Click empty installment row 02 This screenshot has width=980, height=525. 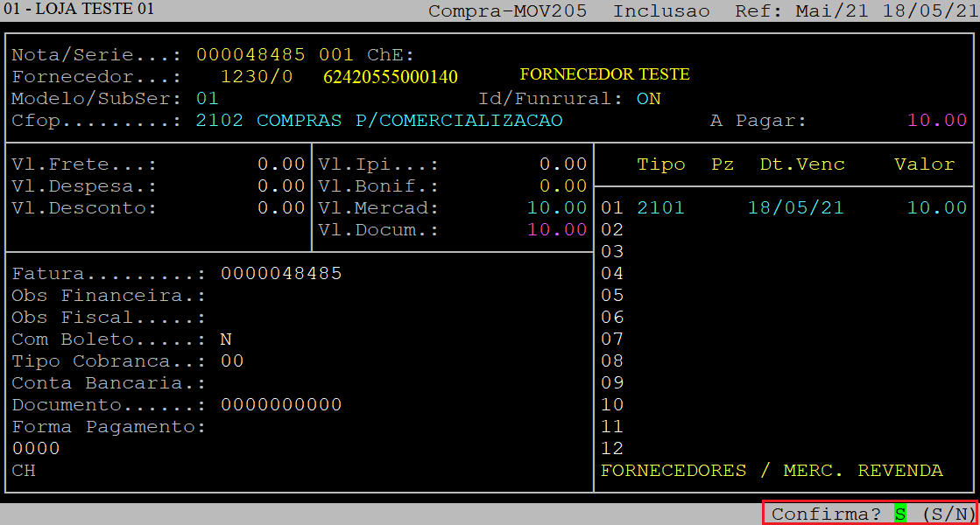tap(612, 229)
